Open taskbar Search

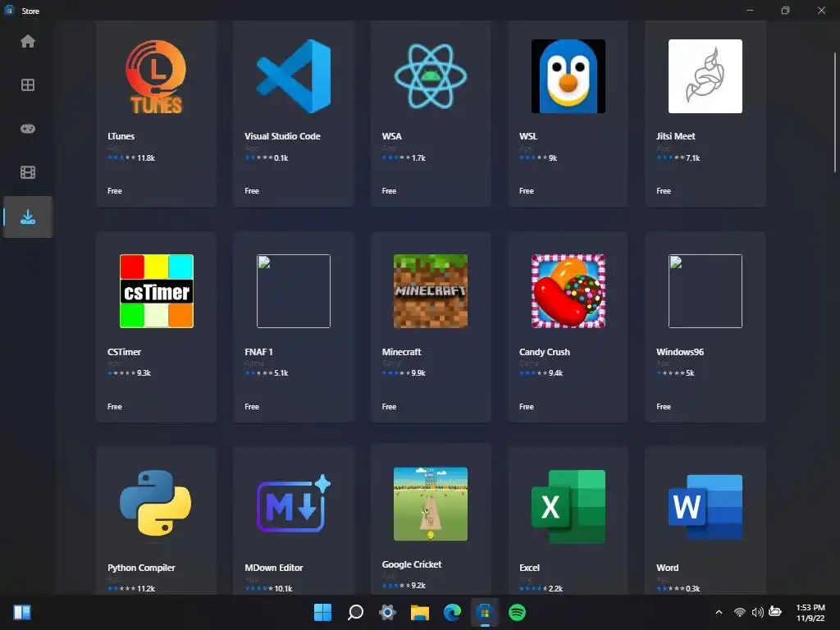[355, 612]
